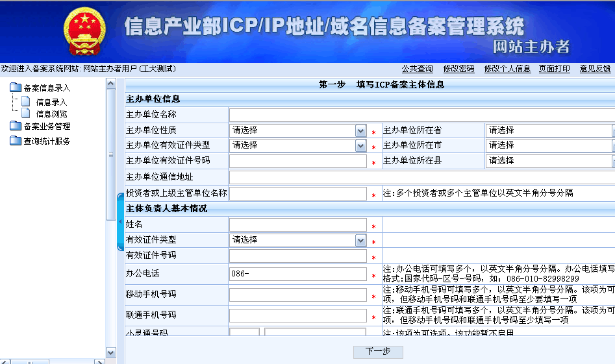
Task: Open 有效证件类型 dropdown under 主体负责人
Action: pyautogui.click(x=361, y=241)
